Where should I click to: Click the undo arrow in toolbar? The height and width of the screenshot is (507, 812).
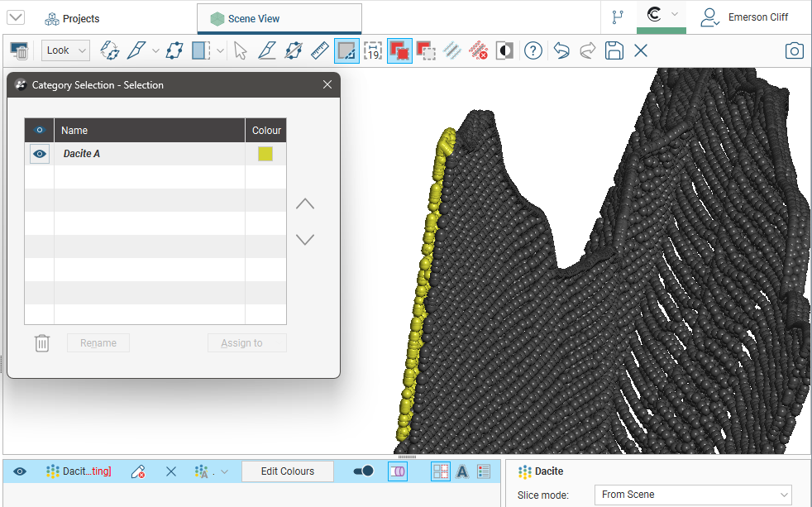[561, 51]
